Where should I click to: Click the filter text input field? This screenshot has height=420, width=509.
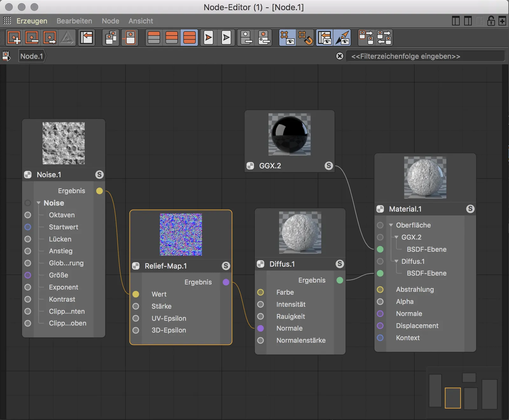(x=425, y=56)
